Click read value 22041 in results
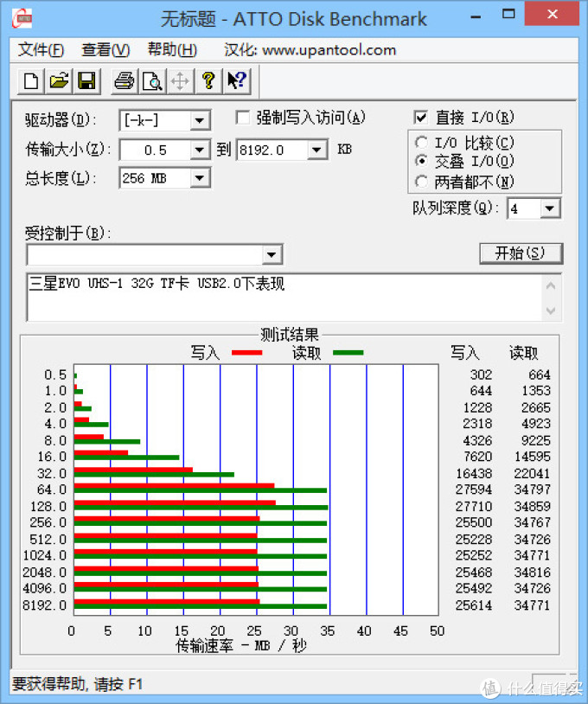 (x=533, y=474)
